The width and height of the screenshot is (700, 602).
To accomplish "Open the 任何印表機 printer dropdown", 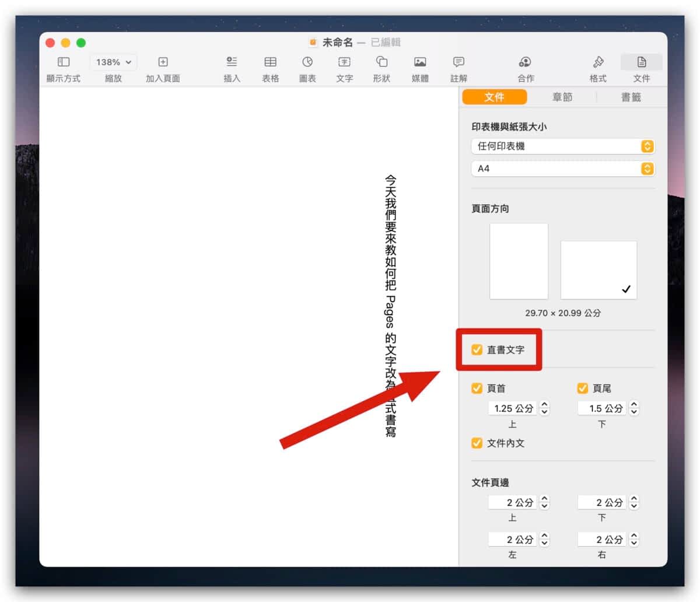I will tap(562, 146).
